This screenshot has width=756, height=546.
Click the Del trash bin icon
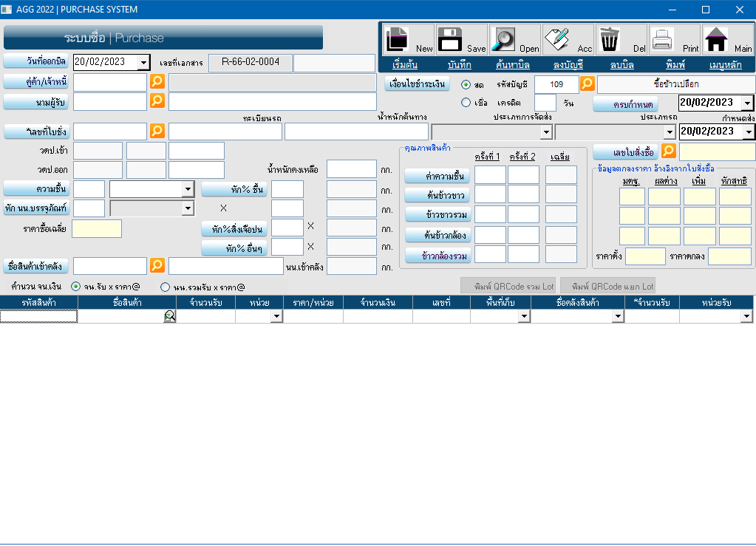[x=610, y=39]
